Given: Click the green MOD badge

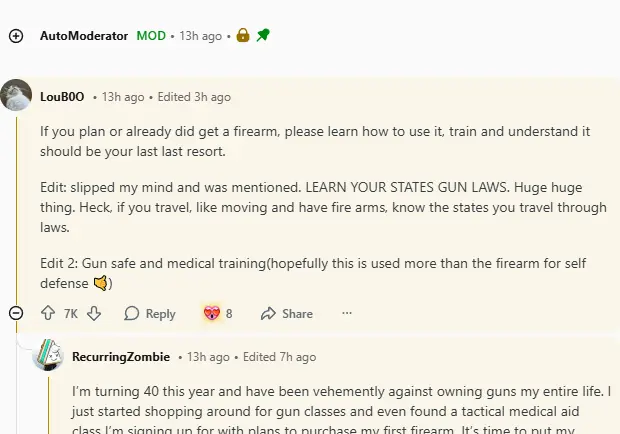Looking at the screenshot, I should [151, 36].
